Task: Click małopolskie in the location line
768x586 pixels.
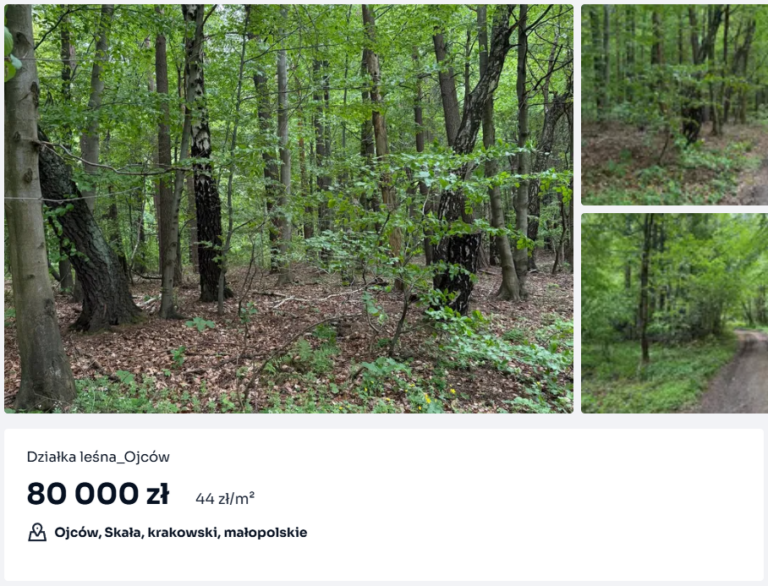Action: [x=265, y=533]
